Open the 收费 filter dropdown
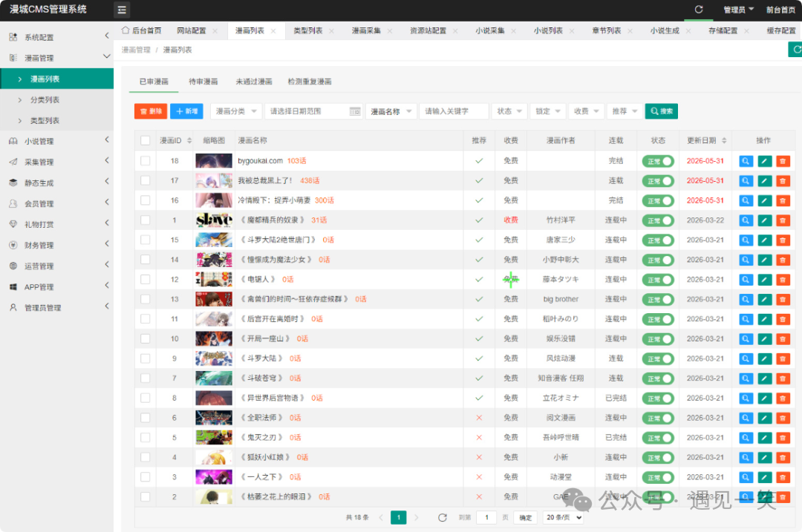The height and width of the screenshot is (532, 802). coord(586,111)
